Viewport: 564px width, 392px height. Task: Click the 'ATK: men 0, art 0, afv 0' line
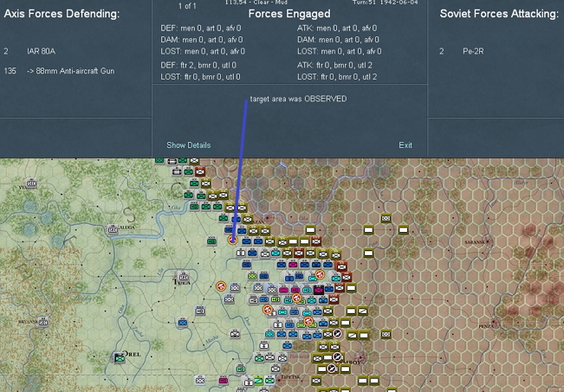(337, 29)
